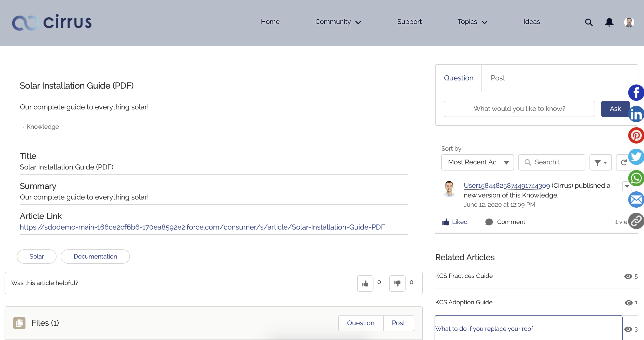Open the Most Recent Activity sort dropdown

pyautogui.click(x=477, y=162)
